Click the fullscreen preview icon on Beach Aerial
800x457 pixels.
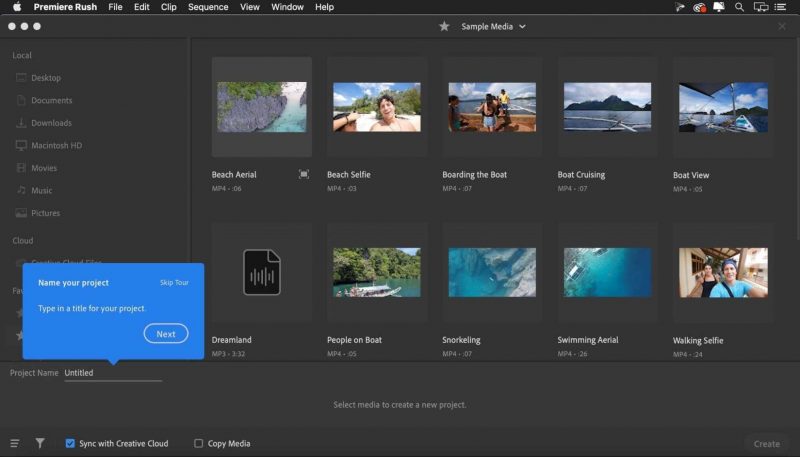304,174
